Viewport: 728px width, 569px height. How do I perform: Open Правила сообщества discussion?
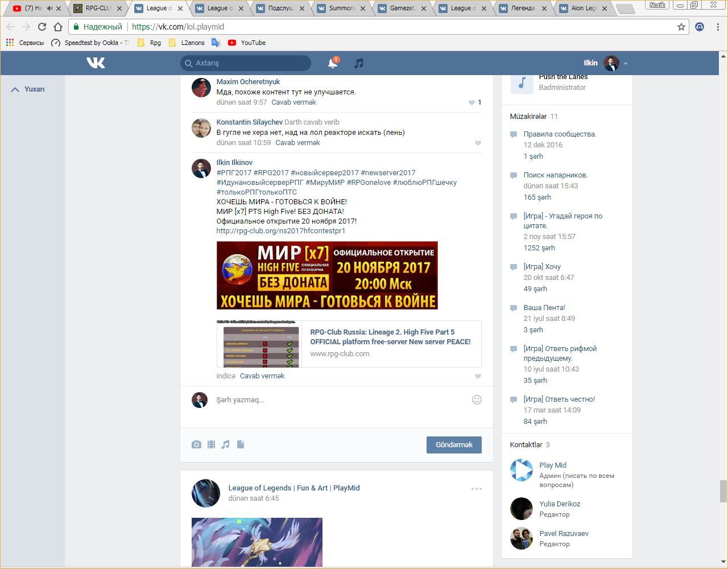pos(560,134)
